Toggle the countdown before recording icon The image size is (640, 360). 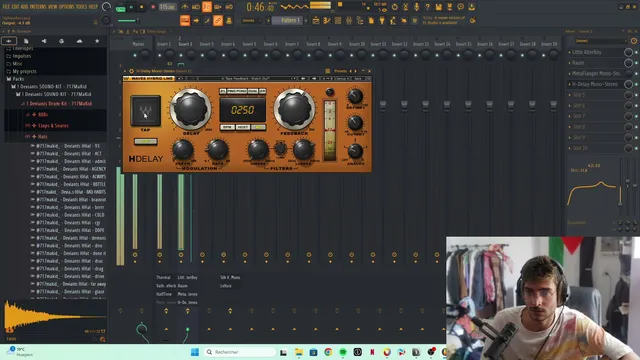tap(207, 7)
